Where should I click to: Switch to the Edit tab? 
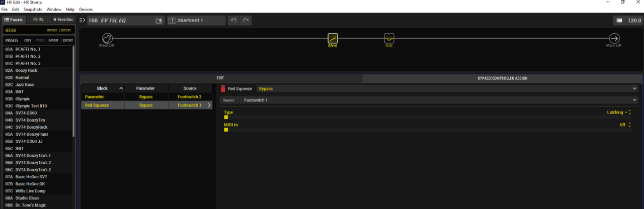pyautogui.click(x=220, y=78)
